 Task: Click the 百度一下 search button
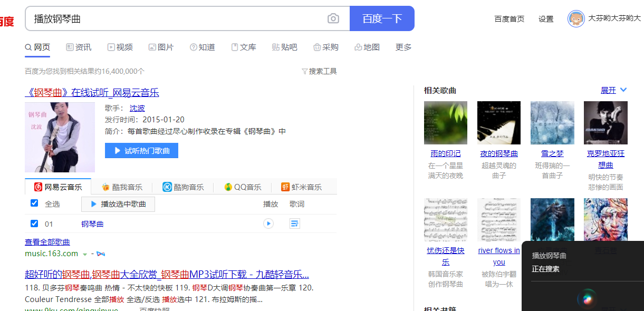coord(382,18)
